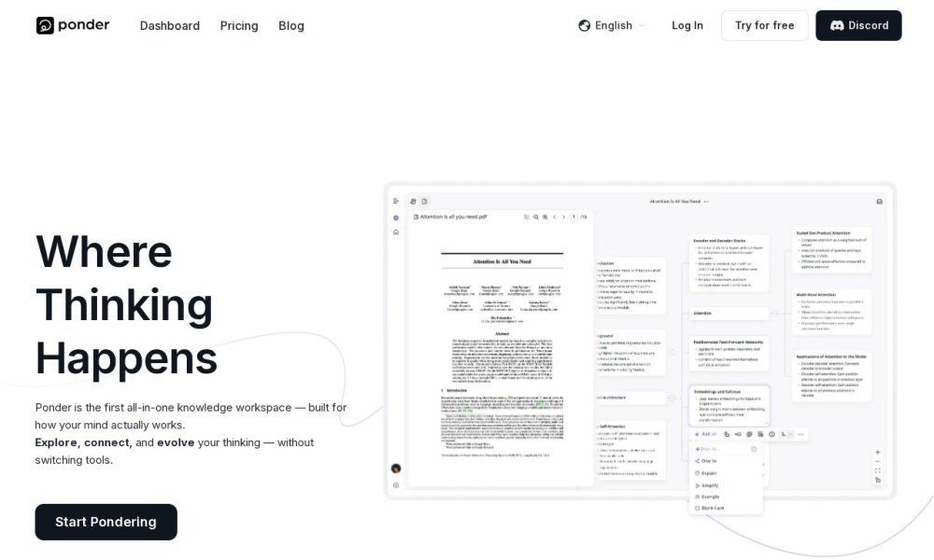
Task: Open the Dashboard page
Action: [169, 25]
